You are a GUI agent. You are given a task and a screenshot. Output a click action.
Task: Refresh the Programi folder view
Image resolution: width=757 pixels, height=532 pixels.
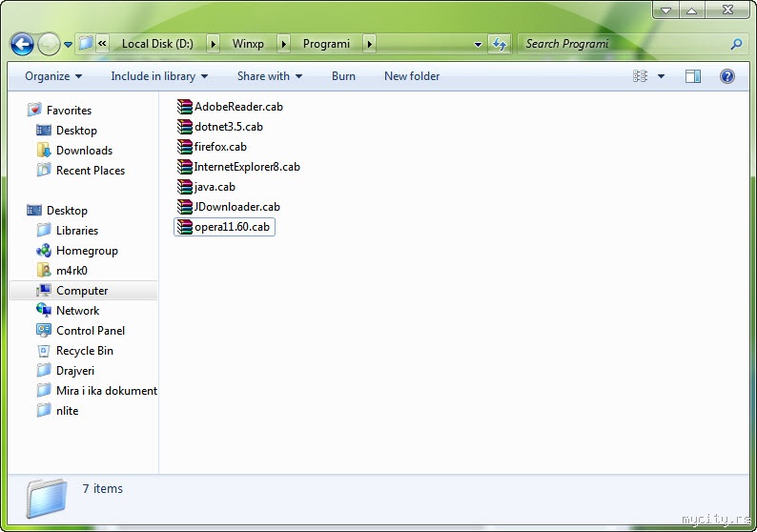click(x=500, y=45)
